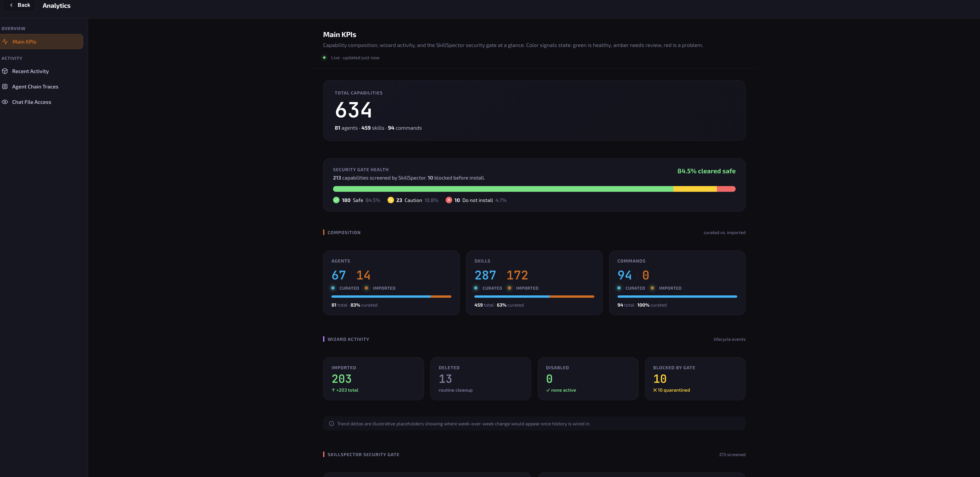Click '81 total · 83% curated' text

pyautogui.click(x=354, y=305)
